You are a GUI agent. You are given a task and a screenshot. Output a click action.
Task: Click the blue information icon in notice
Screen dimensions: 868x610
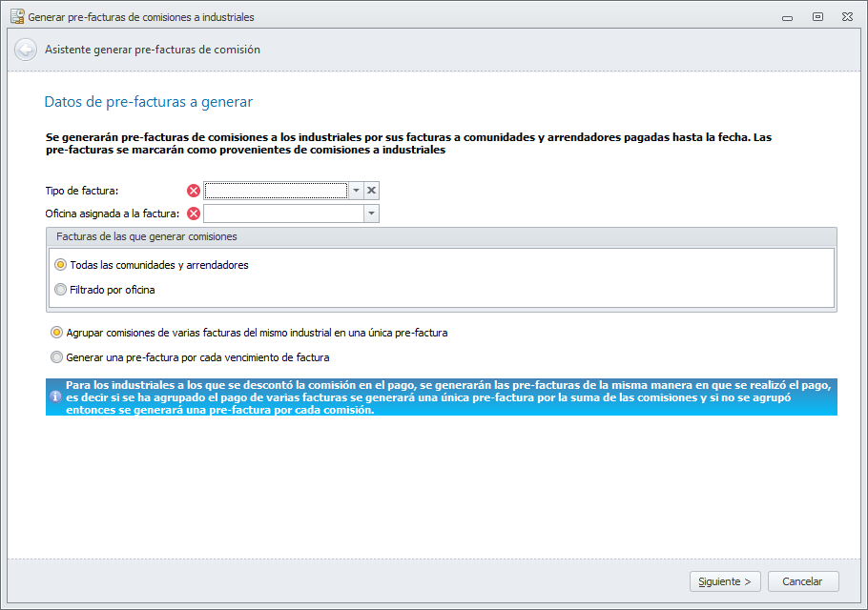pyautogui.click(x=55, y=396)
